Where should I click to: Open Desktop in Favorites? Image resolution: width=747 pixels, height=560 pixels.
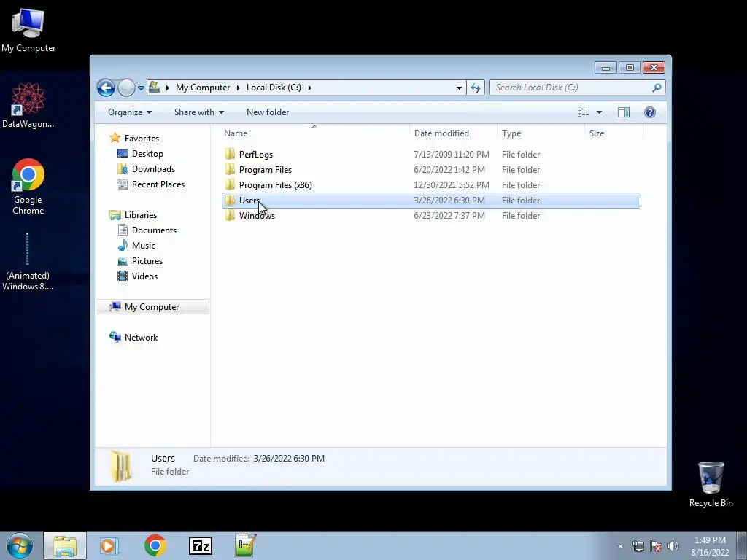pos(147,154)
